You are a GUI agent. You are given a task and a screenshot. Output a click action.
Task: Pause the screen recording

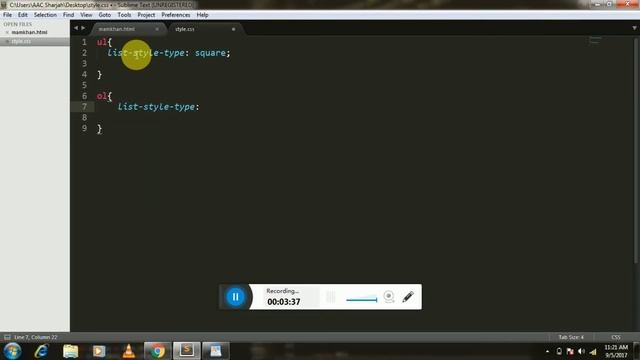[x=236, y=297]
